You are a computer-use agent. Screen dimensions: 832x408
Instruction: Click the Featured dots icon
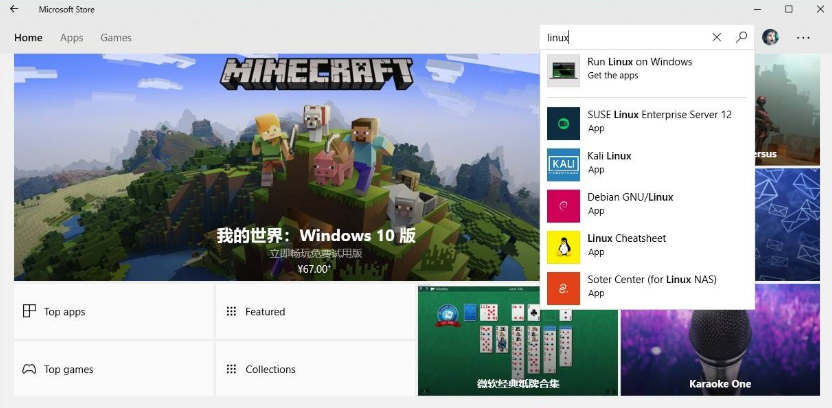click(x=231, y=311)
